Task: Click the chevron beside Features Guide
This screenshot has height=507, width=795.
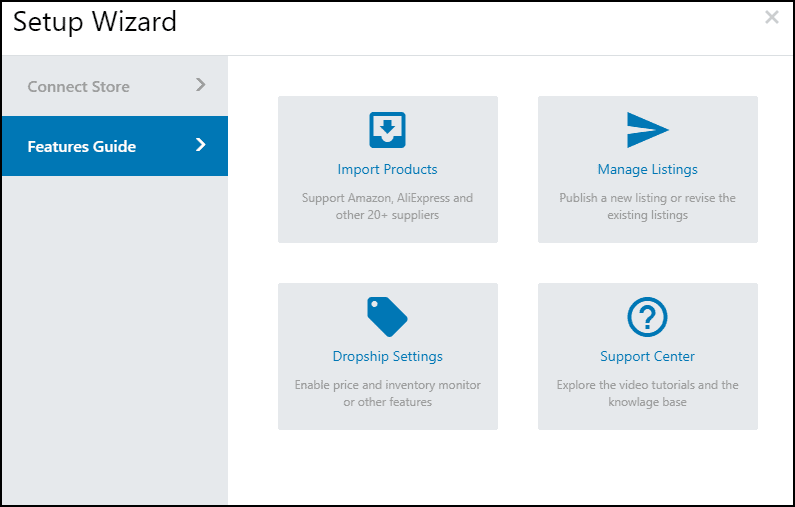Action: pos(201,145)
